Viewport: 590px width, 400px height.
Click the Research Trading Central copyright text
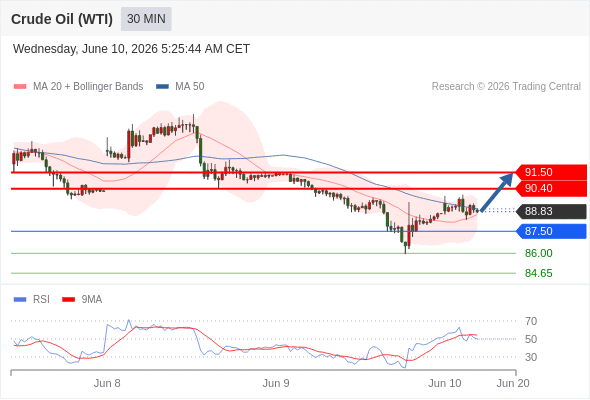[x=506, y=87]
